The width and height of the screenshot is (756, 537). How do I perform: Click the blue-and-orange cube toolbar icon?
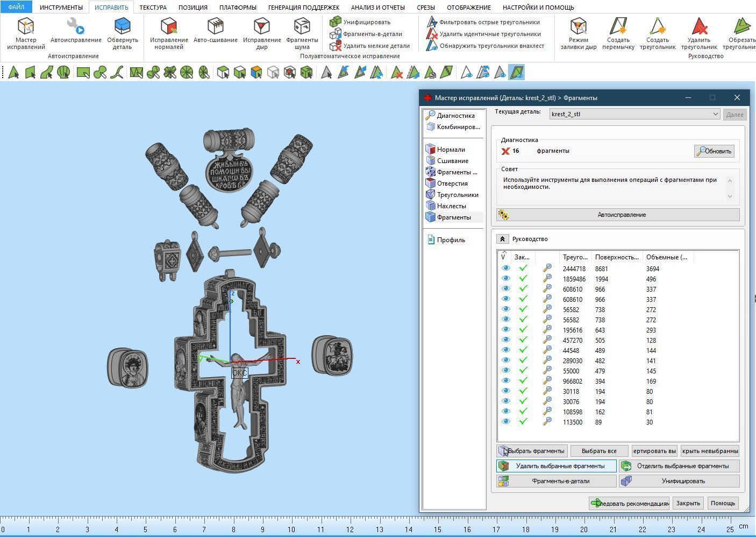point(256,72)
